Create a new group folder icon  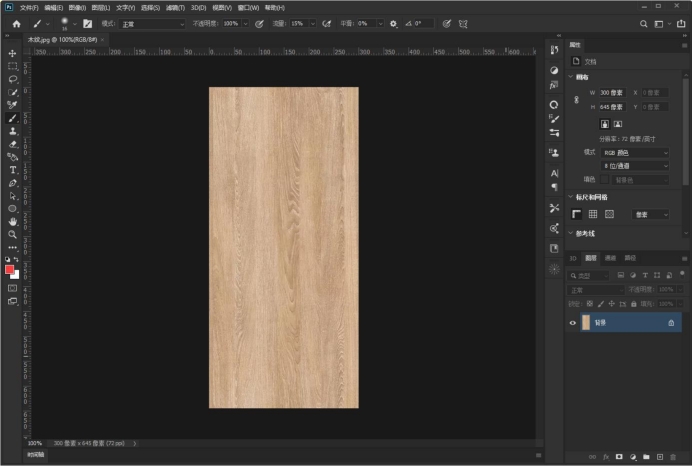(646, 457)
